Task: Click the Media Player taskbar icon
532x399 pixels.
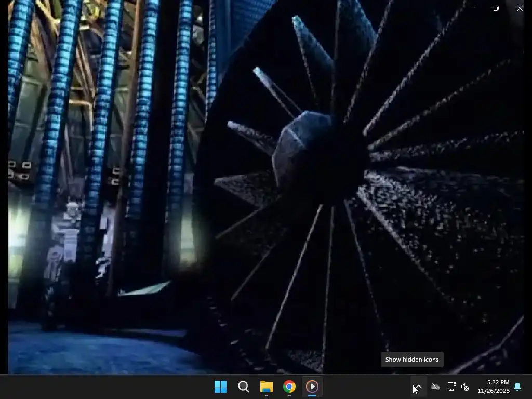Action: tap(312, 387)
